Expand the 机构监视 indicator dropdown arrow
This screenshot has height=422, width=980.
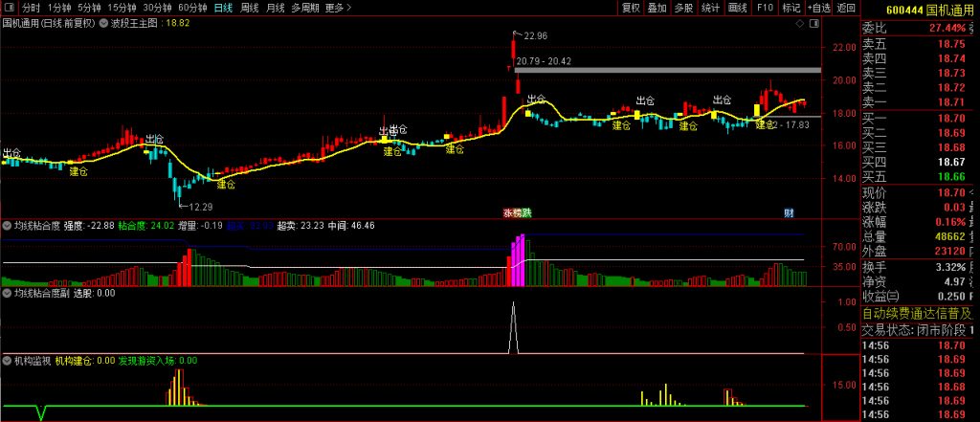click(x=8, y=361)
